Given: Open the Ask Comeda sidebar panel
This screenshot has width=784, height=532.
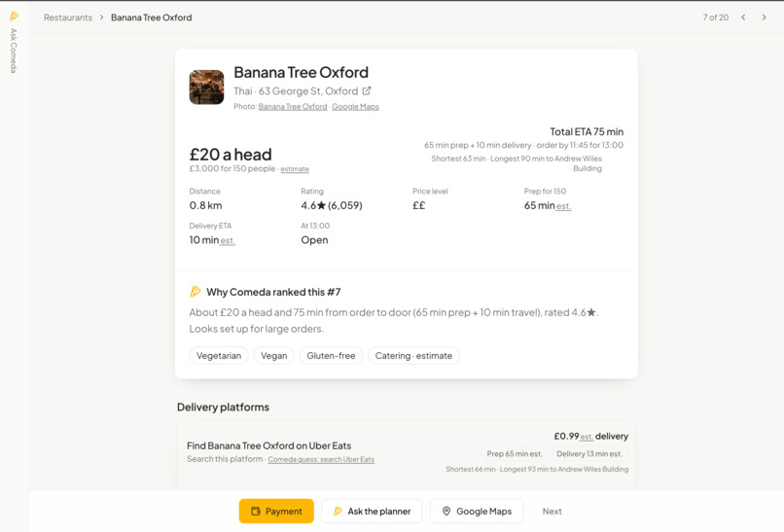Looking at the screenshot, I should [14, 51].
